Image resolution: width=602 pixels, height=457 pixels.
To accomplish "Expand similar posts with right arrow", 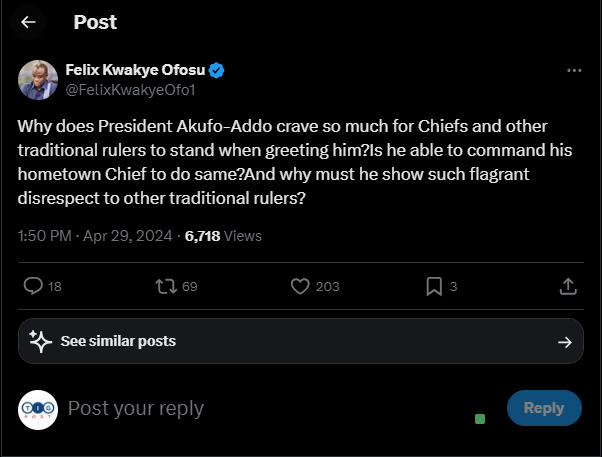I will point(564,342).
